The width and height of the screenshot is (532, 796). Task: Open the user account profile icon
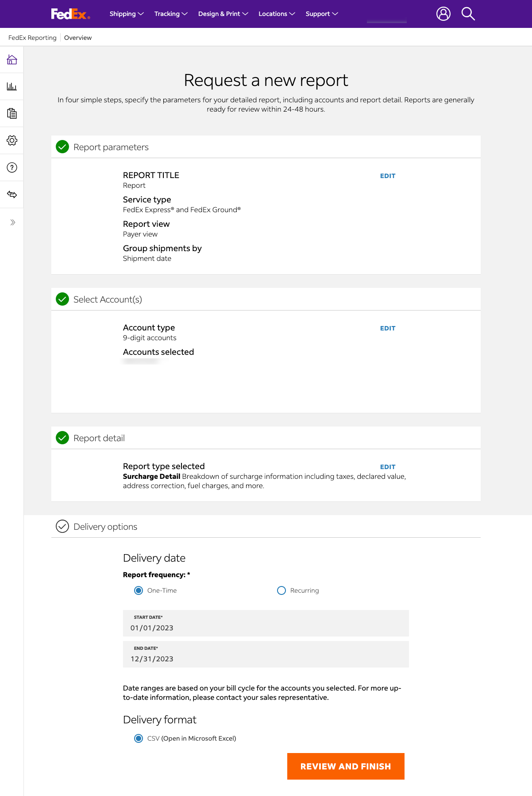click(443, 14)
